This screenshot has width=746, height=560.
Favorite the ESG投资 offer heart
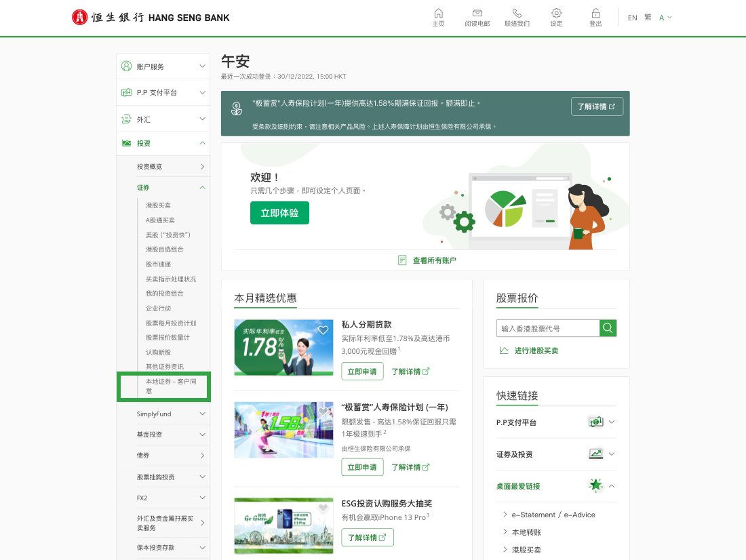(323, 508)
